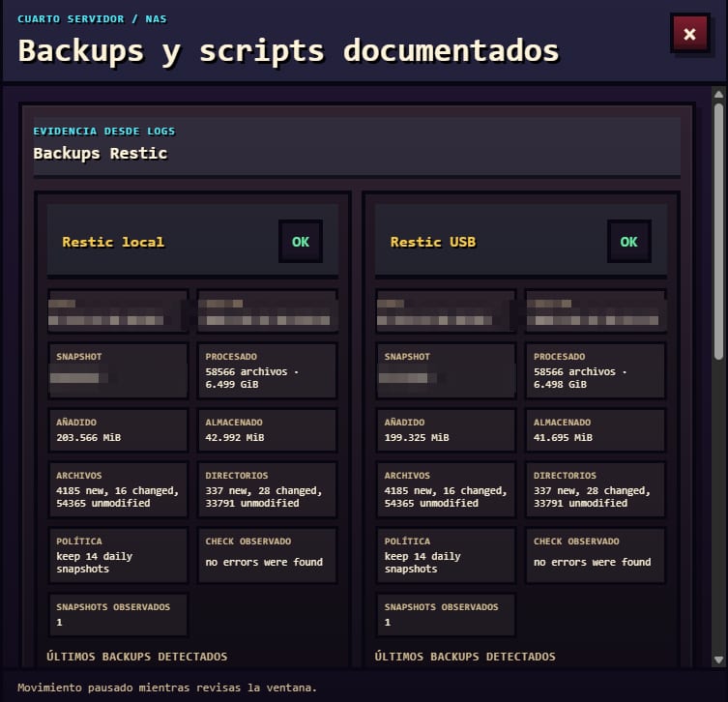Click '6.498 GiB' processed value in Restic USB
This screenshot has width=728, height=702.
point(560,385)
